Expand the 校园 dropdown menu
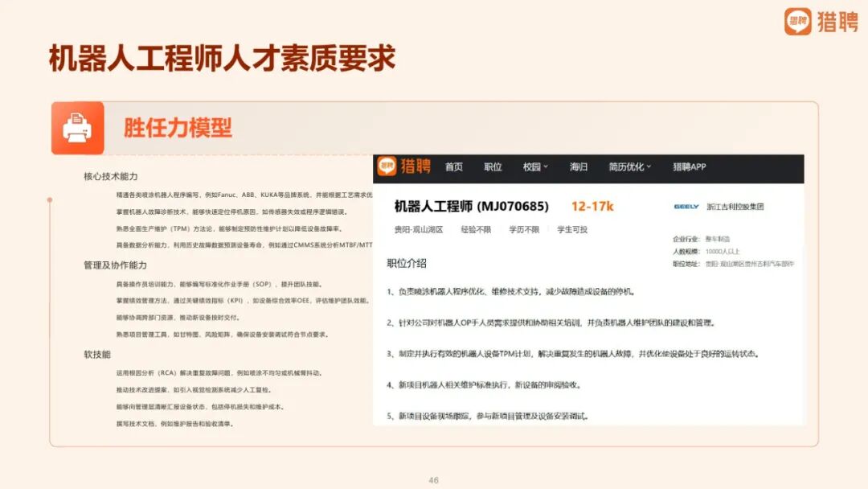This screenshot has width=868, height=489. pos(535,166)
